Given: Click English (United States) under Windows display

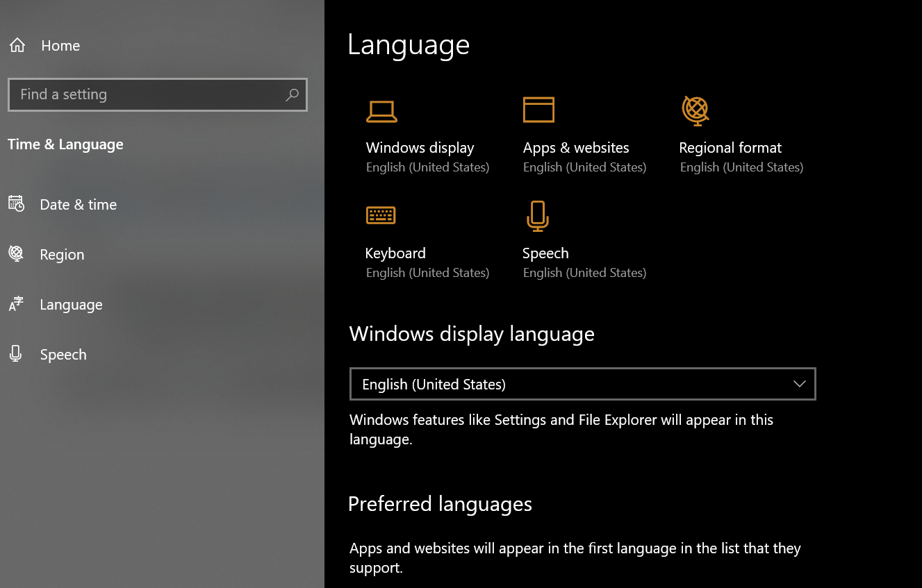Looking at the screenshot, I should pyautogui.click(x=427, y=167).
